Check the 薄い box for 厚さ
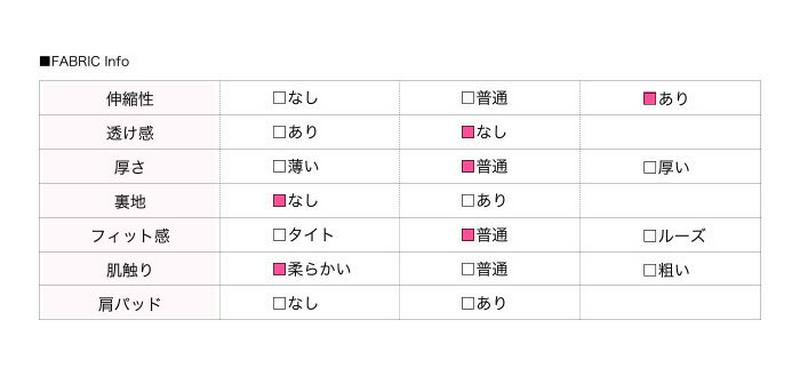Viewport: 800px width, 375px height. pos(279,167)
